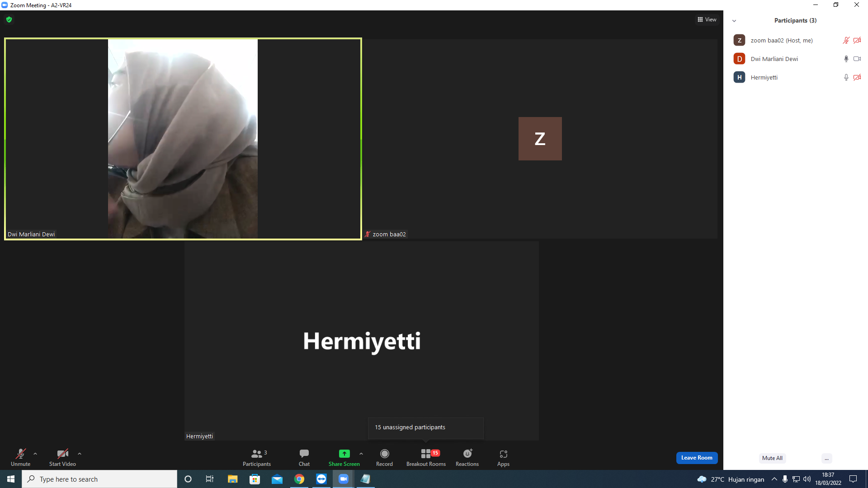This screenshot has width=868, height=488.
Task: Click the tray microphone icon
Action: [x=785, y=479]
